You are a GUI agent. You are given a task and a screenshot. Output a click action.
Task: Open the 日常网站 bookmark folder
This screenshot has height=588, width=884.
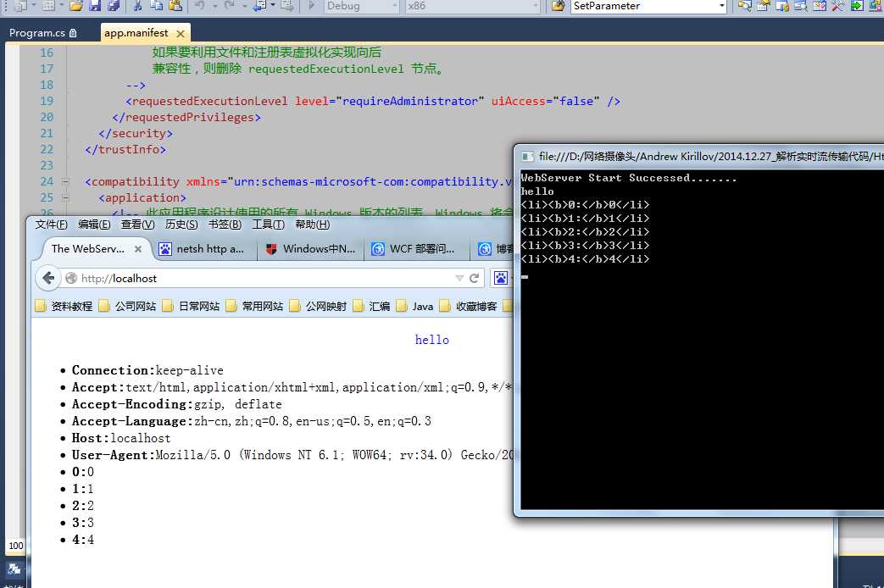(192, 306)
